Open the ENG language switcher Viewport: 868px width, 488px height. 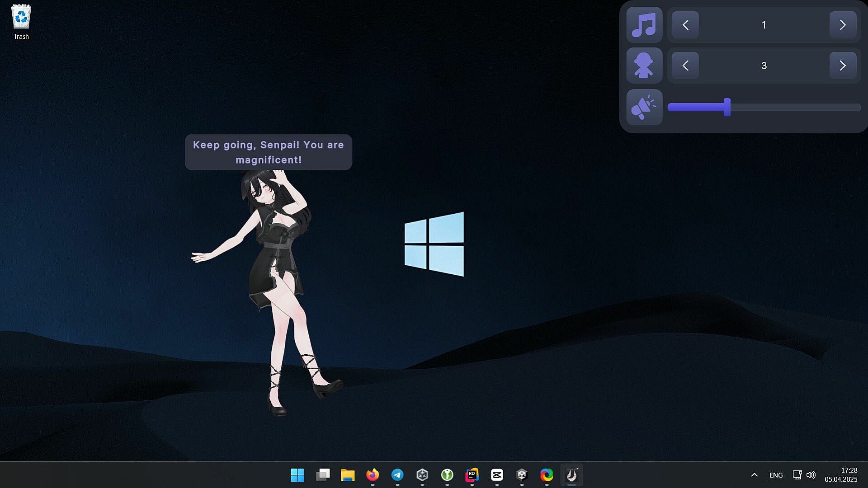pos(776,475)
